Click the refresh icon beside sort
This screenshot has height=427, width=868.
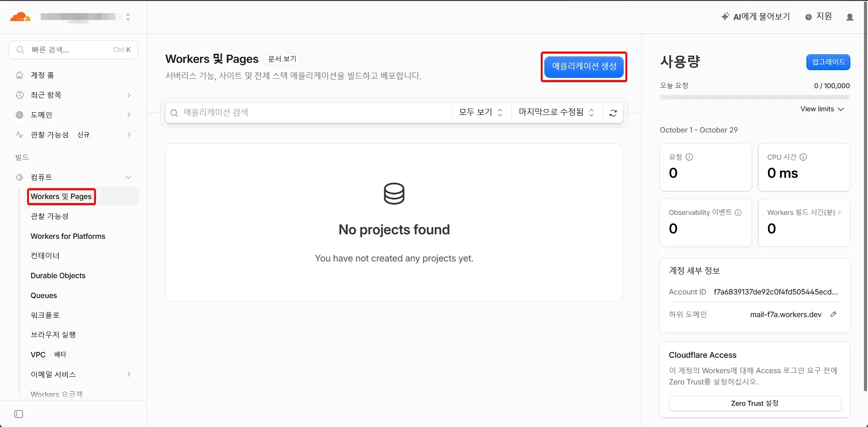613,113
